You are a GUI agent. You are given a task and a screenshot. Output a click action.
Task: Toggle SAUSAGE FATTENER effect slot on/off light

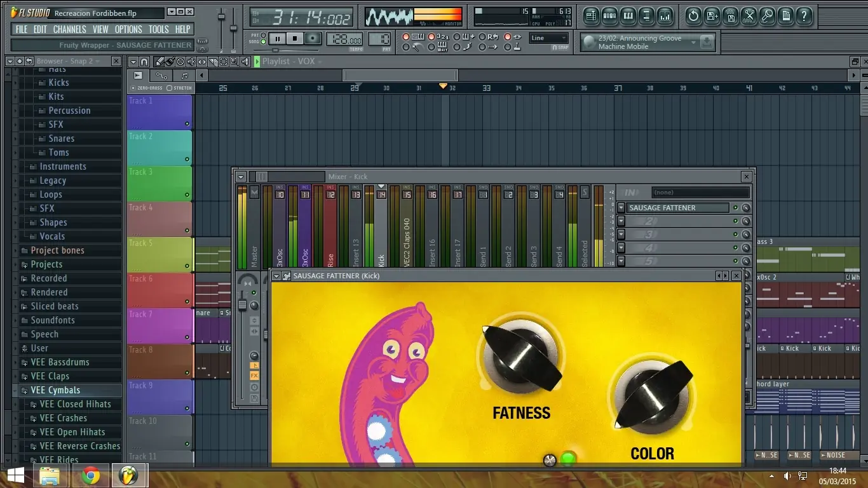coord(735,208)
